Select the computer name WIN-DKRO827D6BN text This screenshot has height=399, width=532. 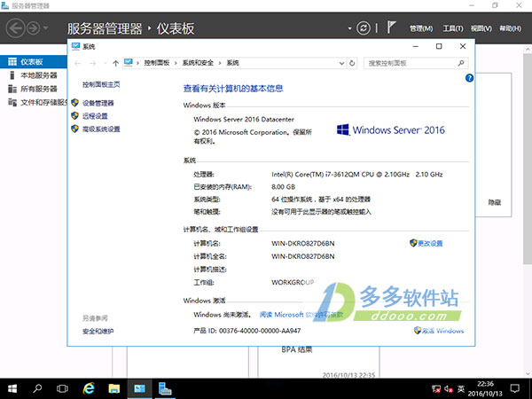[x=303, y=243]
